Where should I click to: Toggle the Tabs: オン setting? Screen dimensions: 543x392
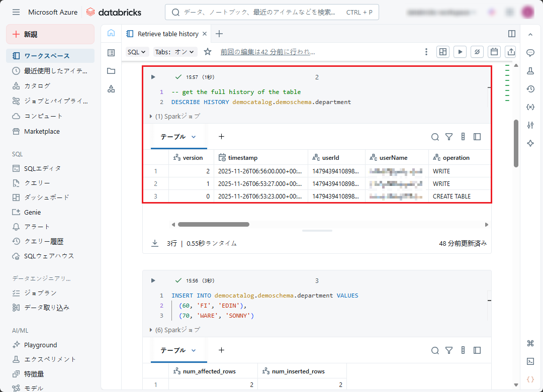[x=175, y=52]
